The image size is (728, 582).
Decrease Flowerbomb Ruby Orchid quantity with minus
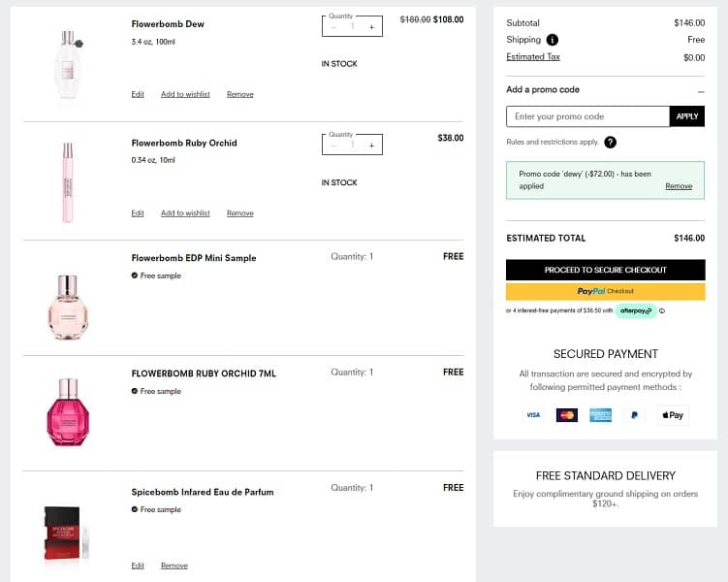(333, 145)
